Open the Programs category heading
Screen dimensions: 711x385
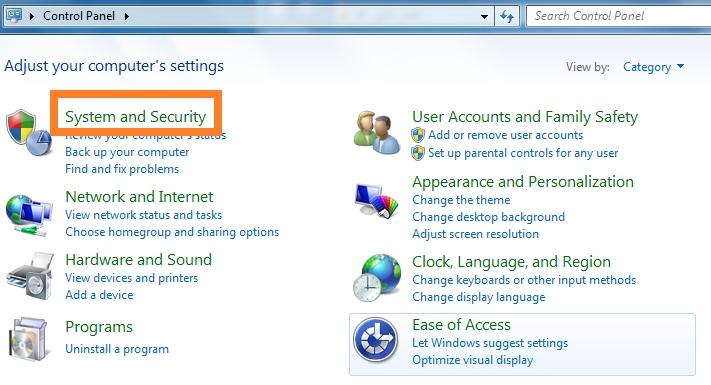click(99, 327)
